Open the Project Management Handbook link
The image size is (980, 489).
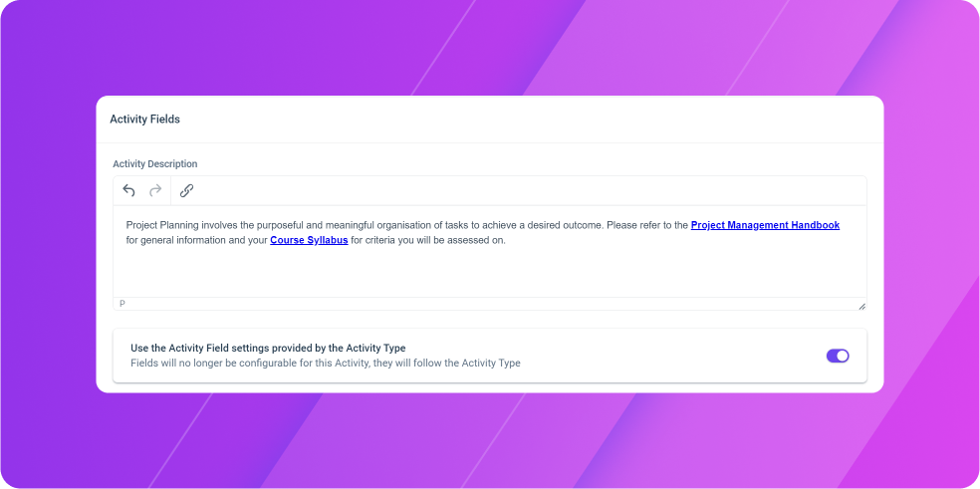[765, 225]
